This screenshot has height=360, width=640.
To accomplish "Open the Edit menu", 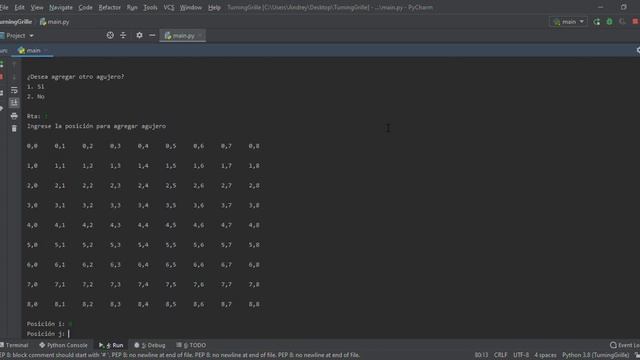I will tap(19, 7).
